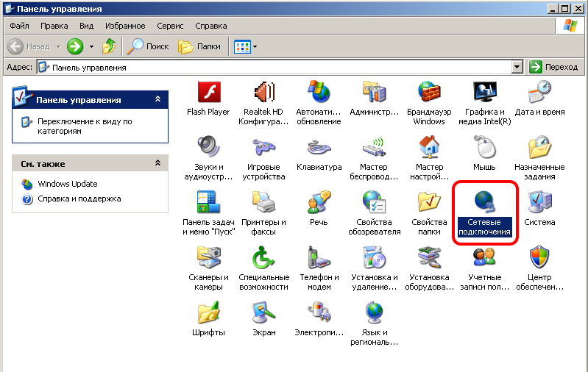Click the Папки toolbar button

(199, 46)
